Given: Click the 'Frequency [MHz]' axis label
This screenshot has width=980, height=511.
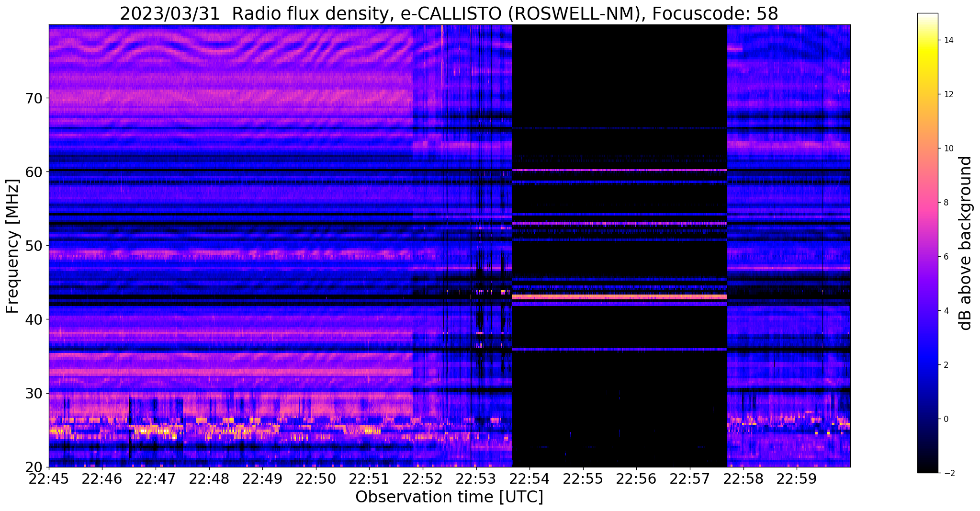Looking at the screenshot, I should tap(13, 246).
